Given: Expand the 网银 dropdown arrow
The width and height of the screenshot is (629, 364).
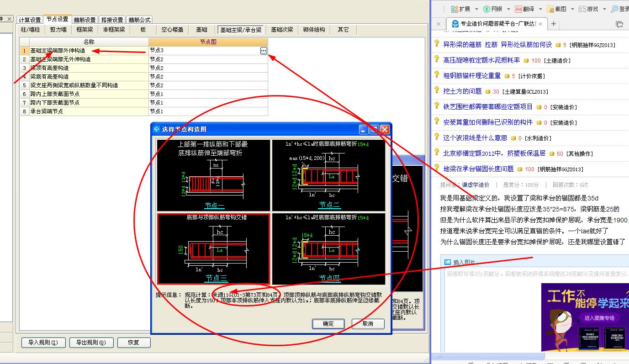Looking at the screenshot, I should 508,9.
